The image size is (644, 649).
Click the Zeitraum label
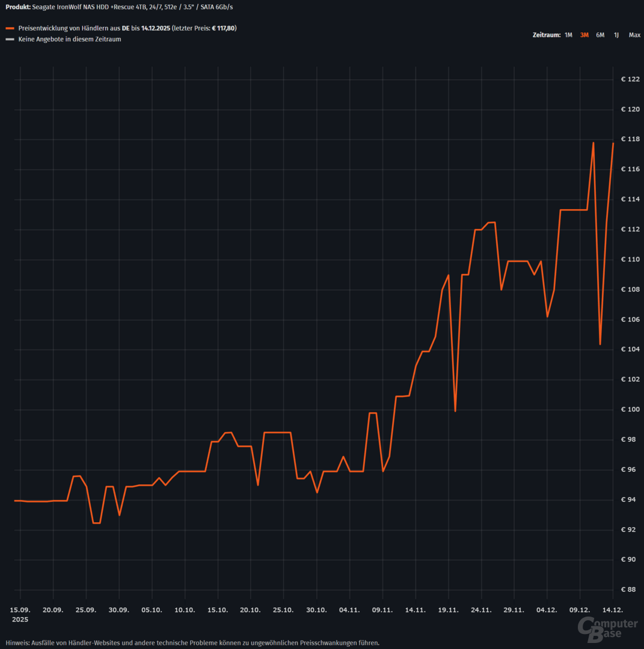coord(546,35)
